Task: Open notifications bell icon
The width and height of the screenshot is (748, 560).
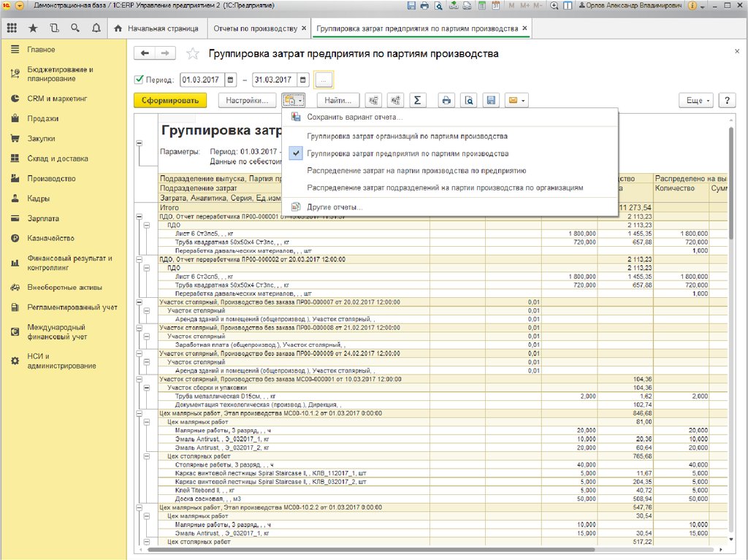Action: point(96,28)
